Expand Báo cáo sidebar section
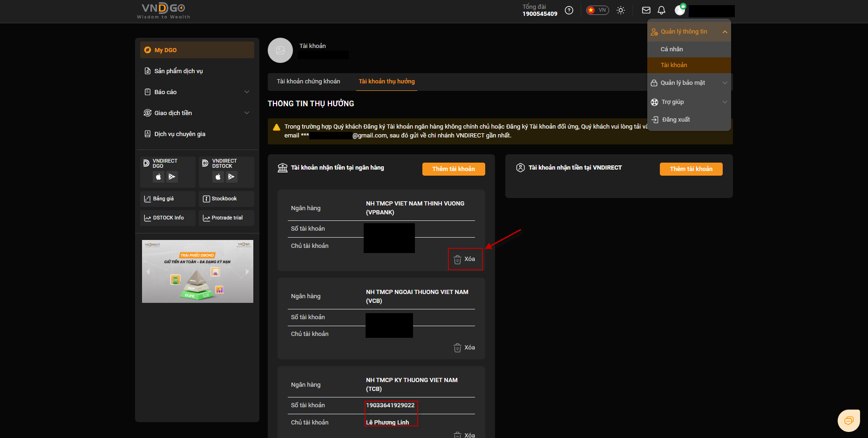The height and width of the screenshot is (438, 868). (197, 92)
